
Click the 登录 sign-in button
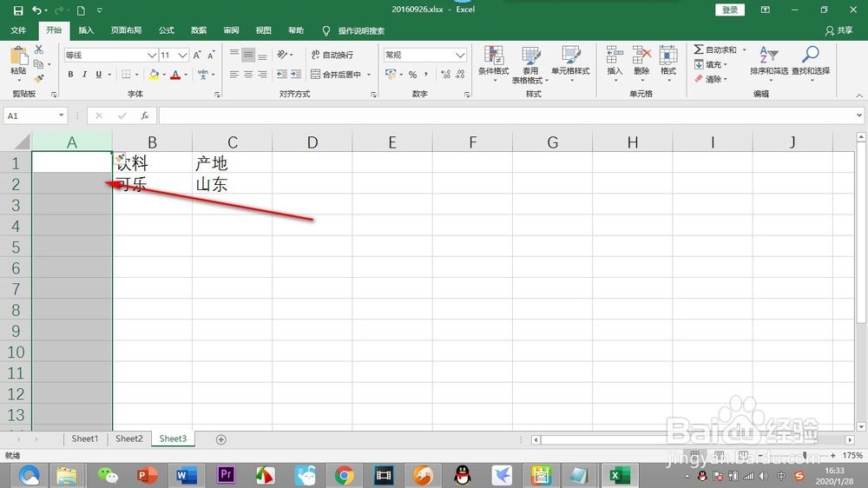(730, 10)
